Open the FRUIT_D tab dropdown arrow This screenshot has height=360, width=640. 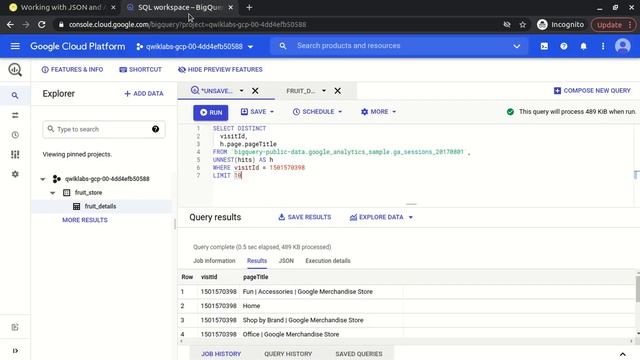point(324,91)
